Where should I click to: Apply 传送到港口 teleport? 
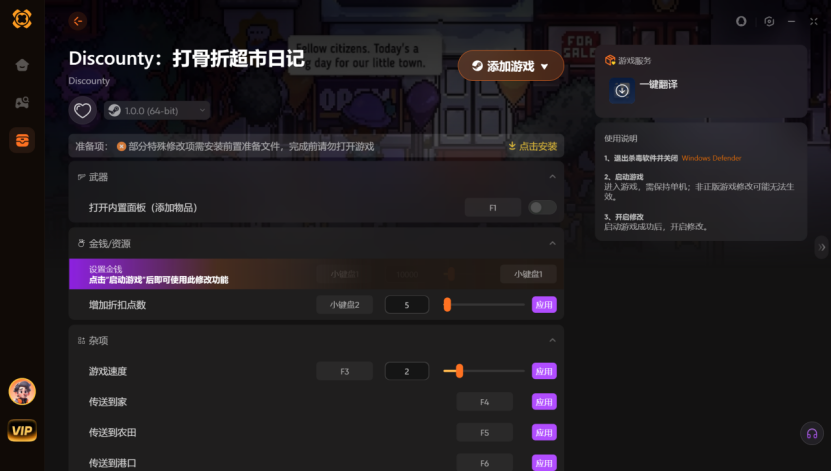544,463
